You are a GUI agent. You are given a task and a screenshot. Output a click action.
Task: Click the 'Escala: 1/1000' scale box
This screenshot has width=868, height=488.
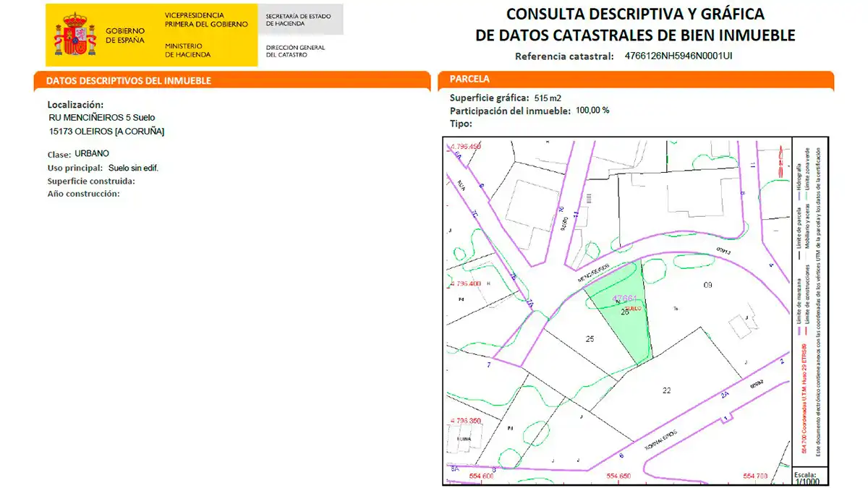(809, 476)
